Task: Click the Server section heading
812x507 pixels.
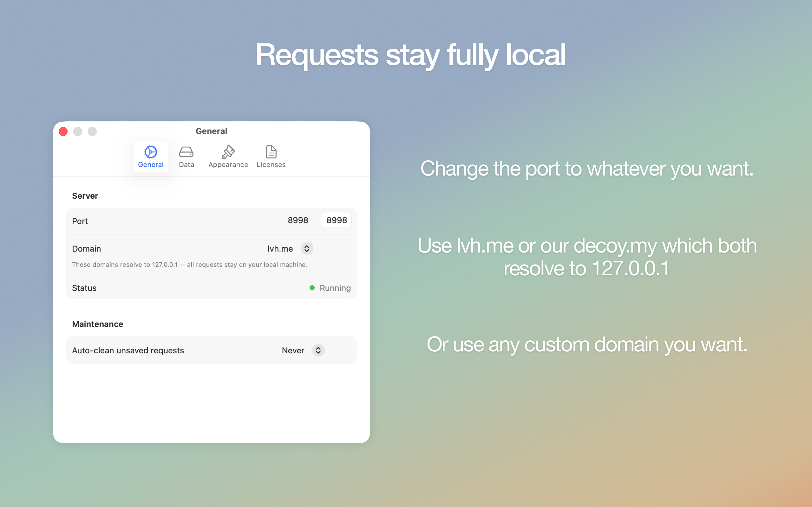Action: [x=85, y=196]
